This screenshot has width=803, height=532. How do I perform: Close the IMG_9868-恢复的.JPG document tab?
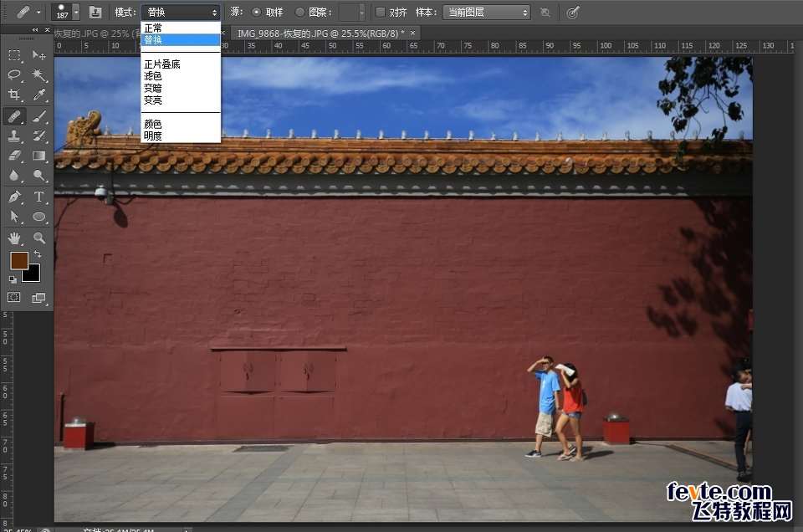(x=412, y=33)
